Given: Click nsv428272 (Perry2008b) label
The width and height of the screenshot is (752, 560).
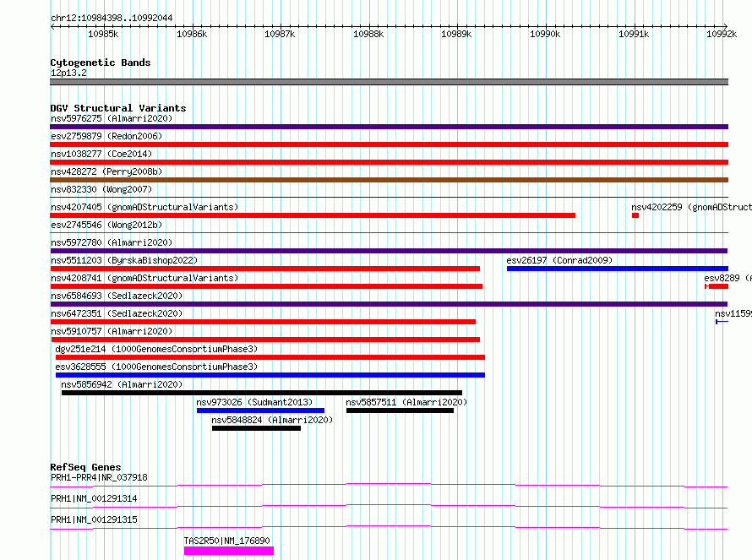Looking at the screenshot, I should [106, 171].
